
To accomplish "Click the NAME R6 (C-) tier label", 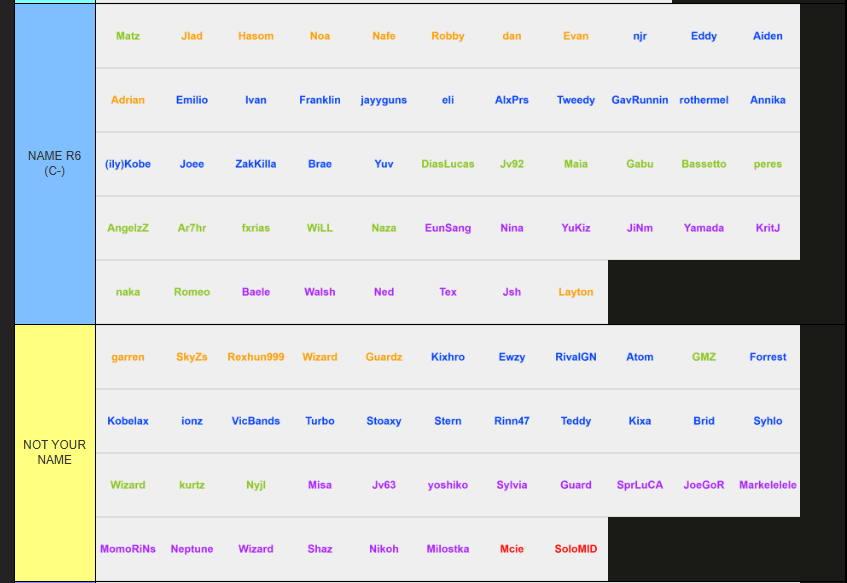I will 55,164.
